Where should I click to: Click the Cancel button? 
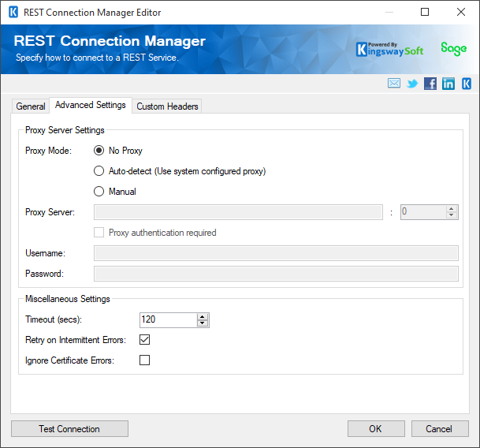pyautogui.click(x=440, y=429)
